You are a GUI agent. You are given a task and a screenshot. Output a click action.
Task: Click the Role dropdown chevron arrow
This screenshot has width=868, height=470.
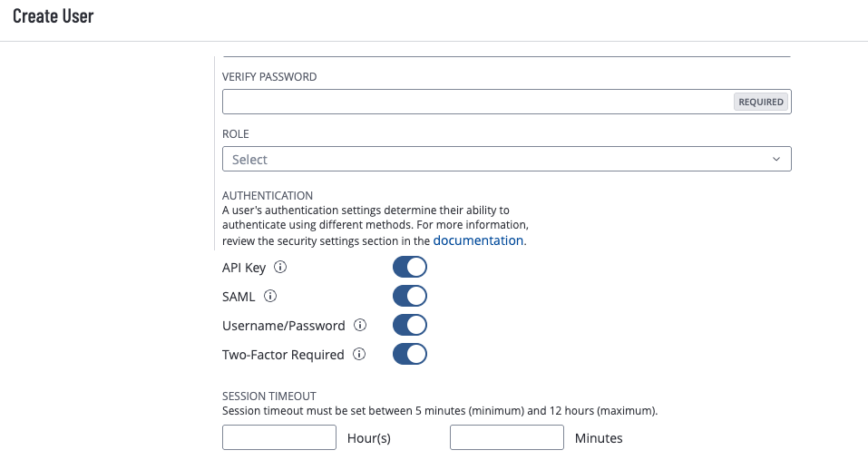click(x=776, y=160)
